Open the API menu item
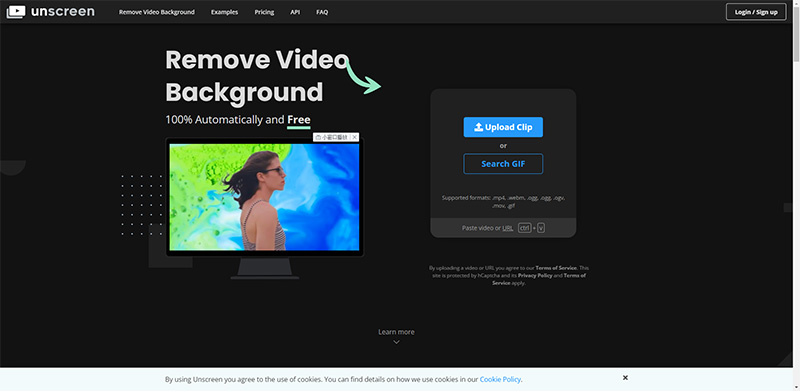 [x=295, y=12]
